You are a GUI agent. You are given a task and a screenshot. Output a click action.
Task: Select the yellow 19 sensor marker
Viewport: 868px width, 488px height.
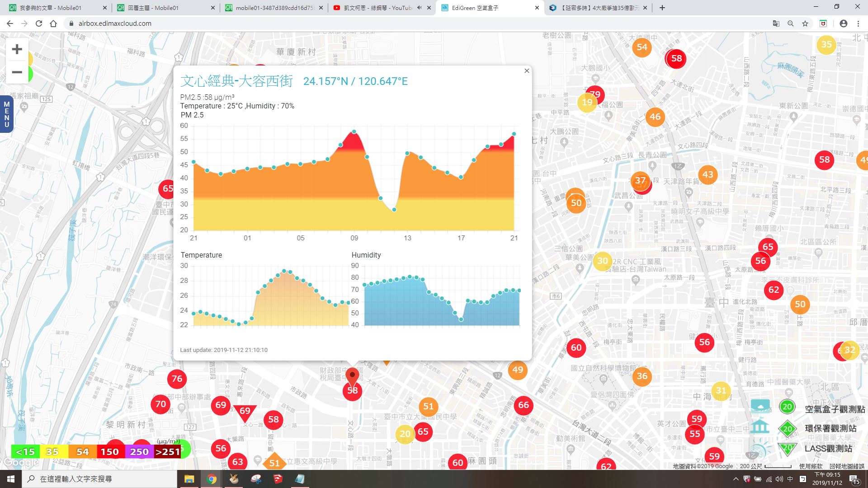pos(587,102)
